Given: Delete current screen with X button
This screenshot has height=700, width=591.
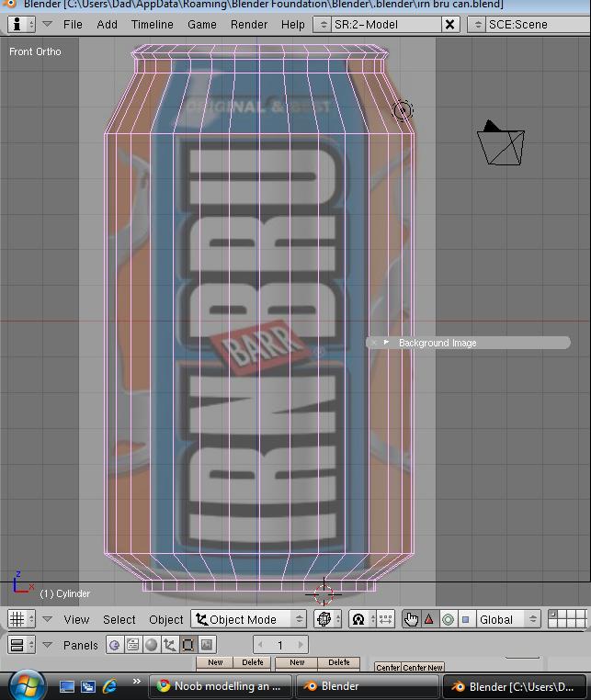Looking at the screenshot, I should point(450,24).
